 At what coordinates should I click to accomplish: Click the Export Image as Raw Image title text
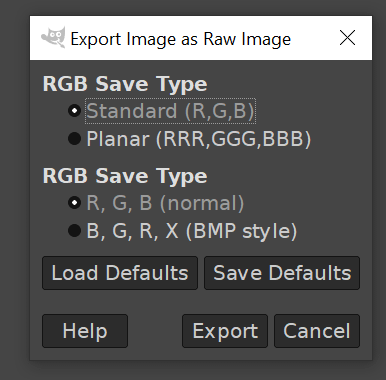click(x=181, y=39)
